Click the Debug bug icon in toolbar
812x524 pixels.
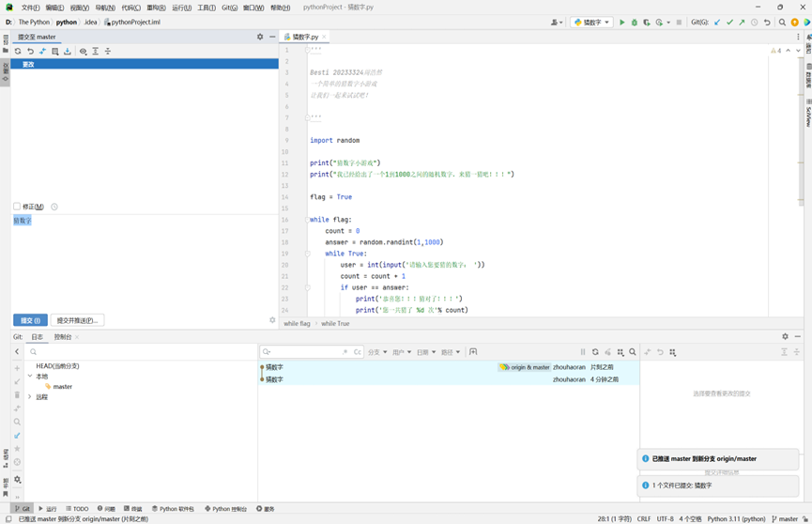point(634,23)
